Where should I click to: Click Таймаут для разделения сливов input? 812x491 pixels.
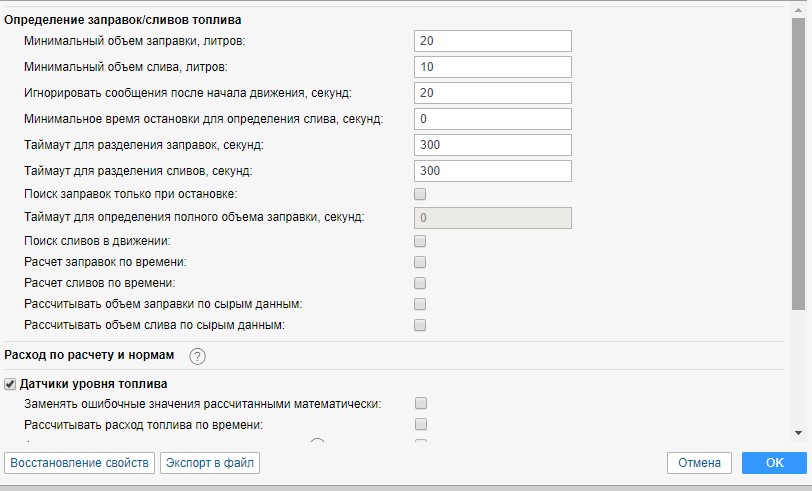pyautogui.click(x=492, y=171)
